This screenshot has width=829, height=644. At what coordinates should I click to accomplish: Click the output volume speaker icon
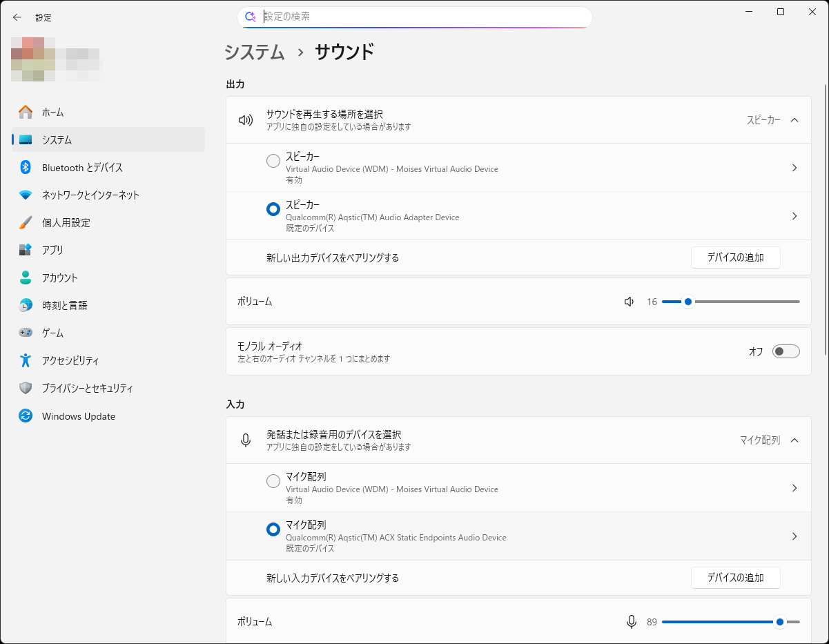(x=628, y=301)
